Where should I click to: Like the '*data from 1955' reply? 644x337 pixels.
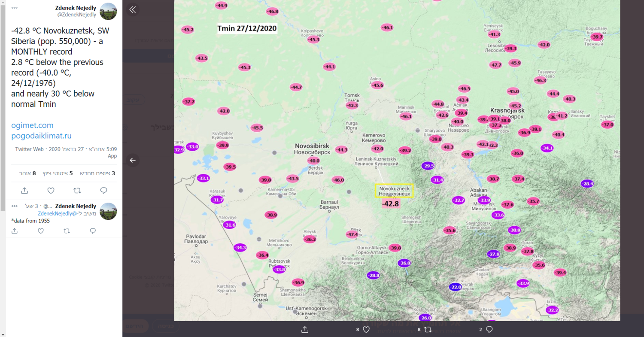[41, 231]
